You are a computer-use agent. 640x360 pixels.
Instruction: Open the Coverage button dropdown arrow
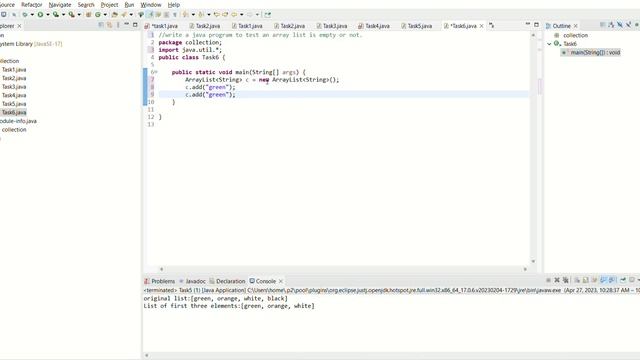[63, 15]
